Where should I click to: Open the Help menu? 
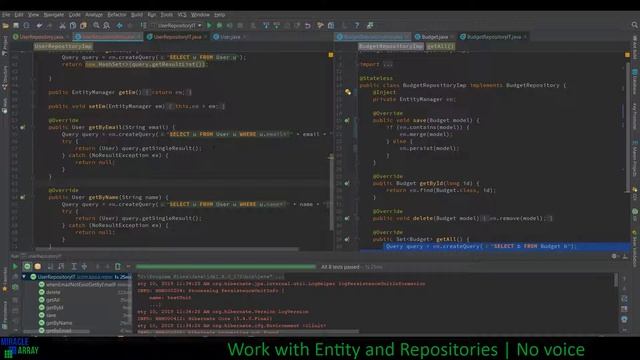(x=220, y=15)
